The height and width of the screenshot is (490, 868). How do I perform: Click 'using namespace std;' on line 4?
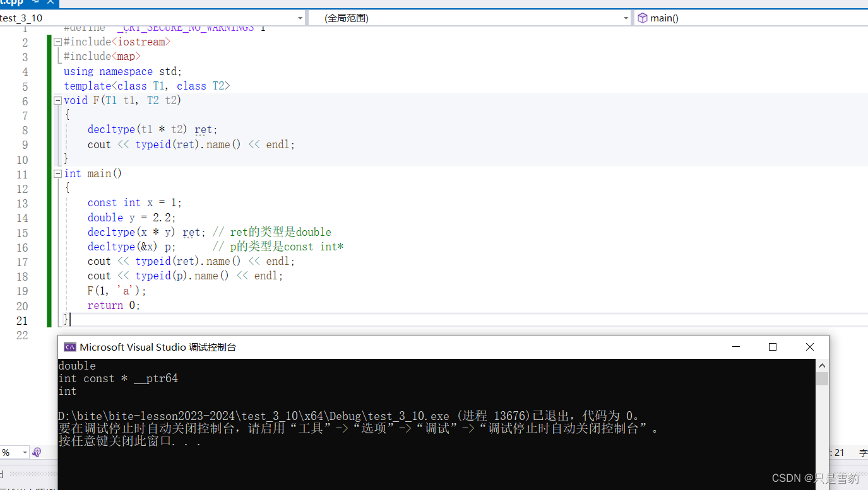tap(123, 71)
